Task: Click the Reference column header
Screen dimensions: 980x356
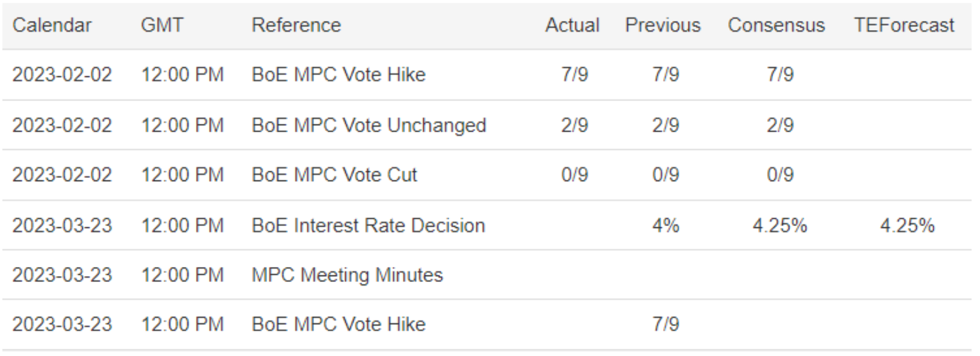Action: 296,25
